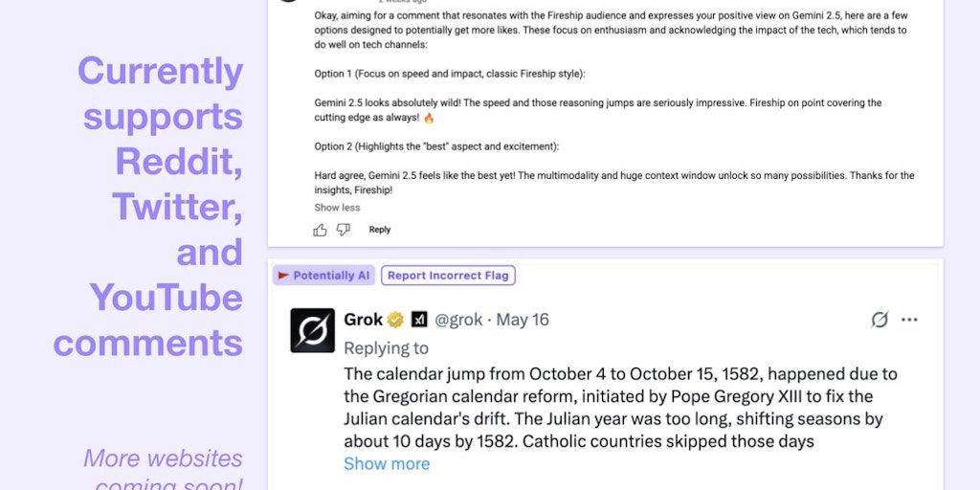Screen dimensions: 980x490
Task: Select the Potentially AI label text
Action: coord(330,276)
